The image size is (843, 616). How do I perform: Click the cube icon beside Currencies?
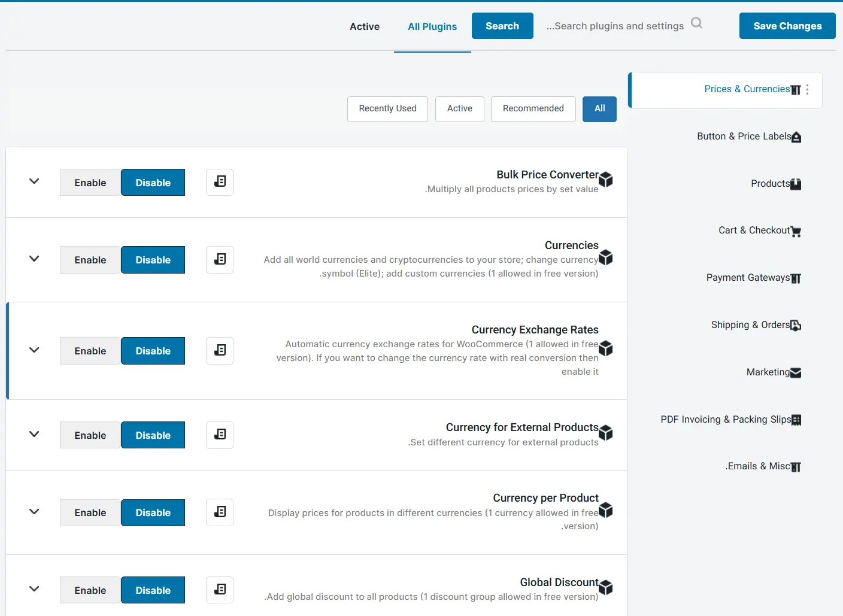(x=606, y=257)
